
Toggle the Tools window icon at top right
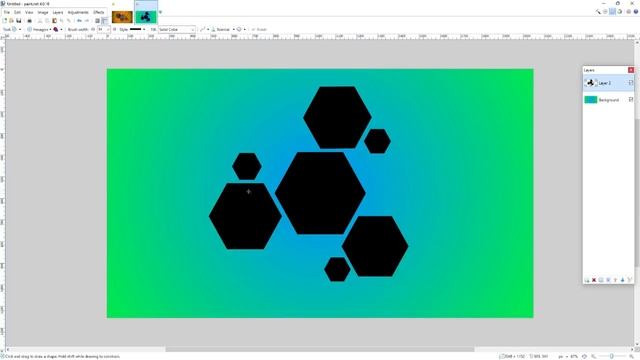tap(598, 12)
